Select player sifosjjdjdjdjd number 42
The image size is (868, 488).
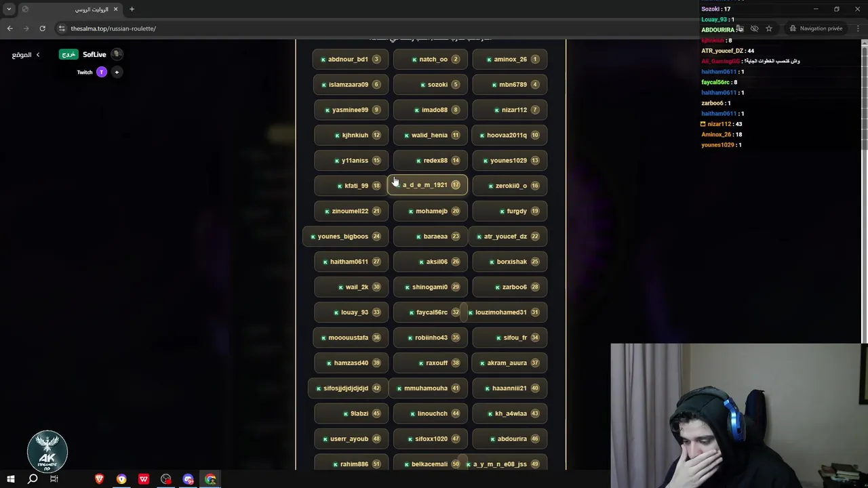pos(349,388)
